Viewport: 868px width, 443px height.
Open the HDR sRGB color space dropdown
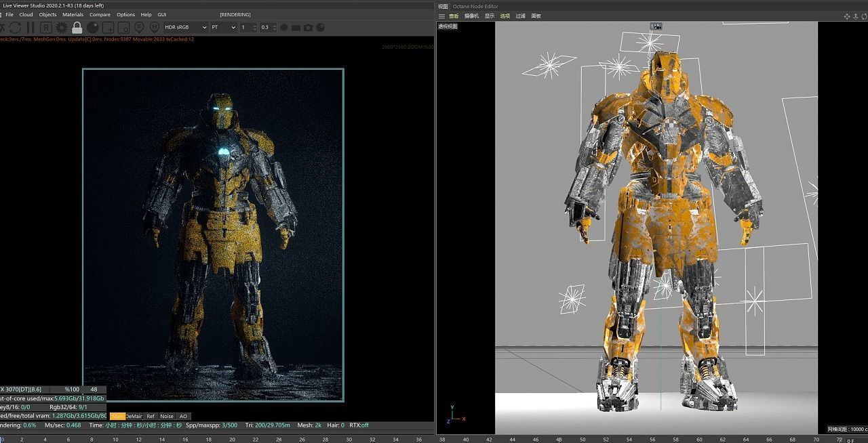(x=185, y=28)
